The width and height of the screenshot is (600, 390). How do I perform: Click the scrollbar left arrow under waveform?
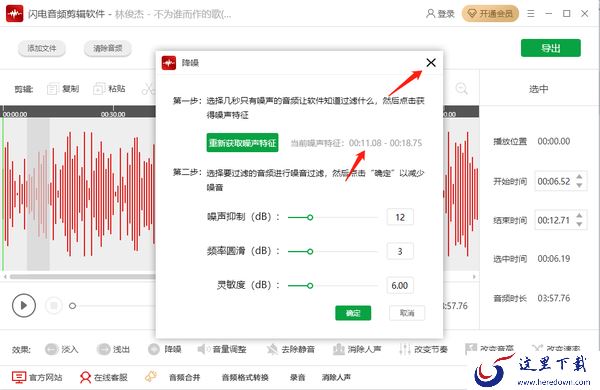[x=5, y=276]
